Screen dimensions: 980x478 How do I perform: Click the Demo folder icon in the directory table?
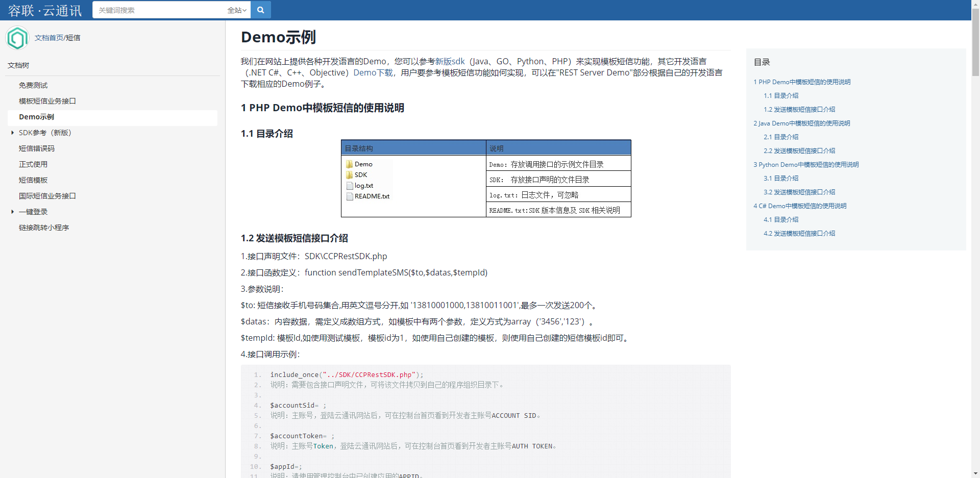point(349,164)
